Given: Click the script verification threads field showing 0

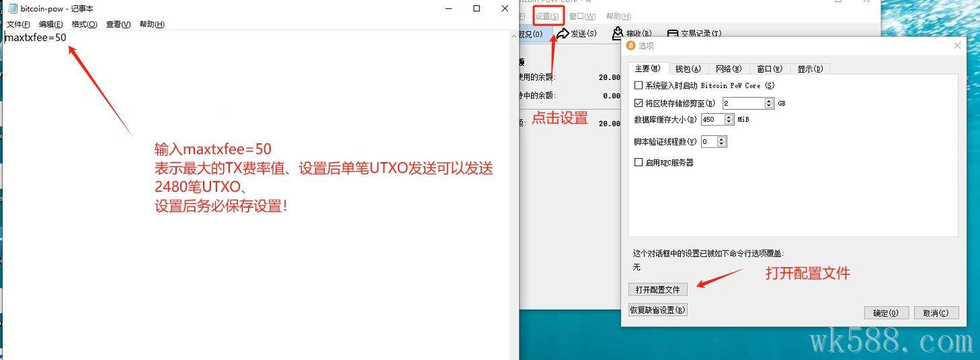Looking at the screenshot, I should coord(708,142).
